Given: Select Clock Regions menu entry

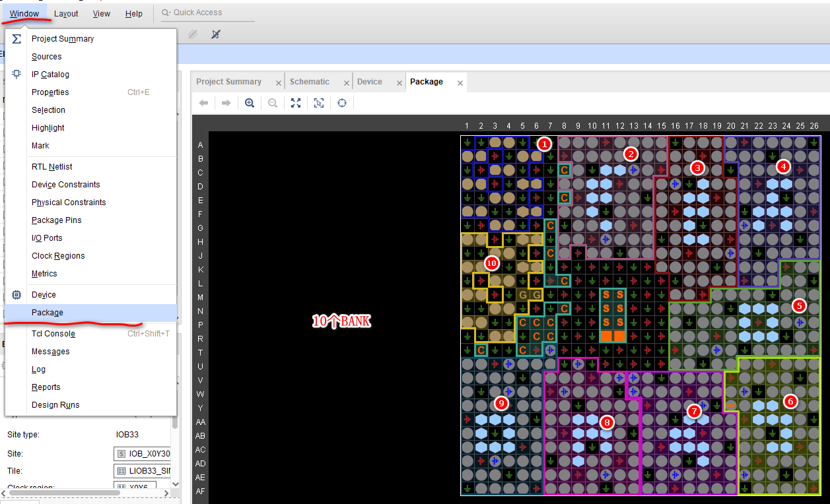Looking at the screenshot, I should pyautogui.click(x=90, y=256).
